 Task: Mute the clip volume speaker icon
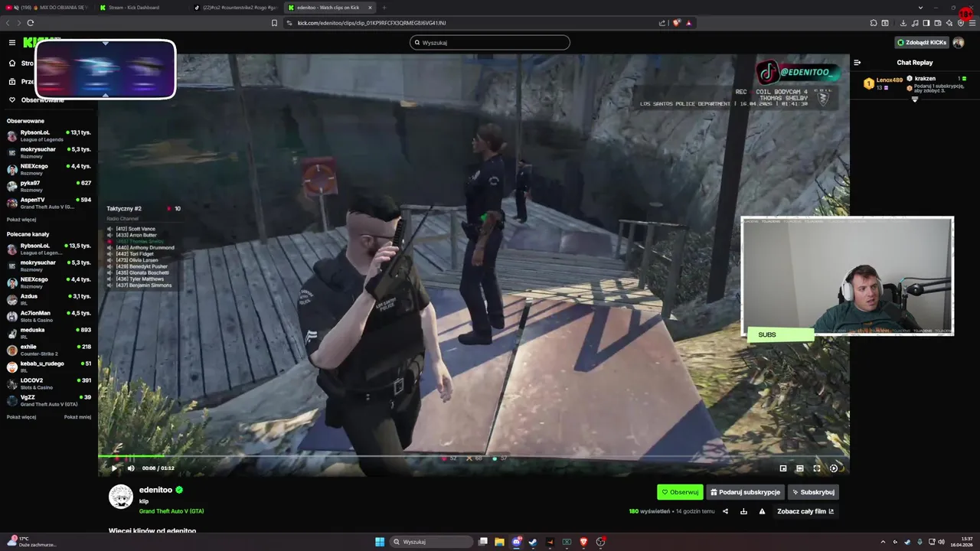click(131, 468)
